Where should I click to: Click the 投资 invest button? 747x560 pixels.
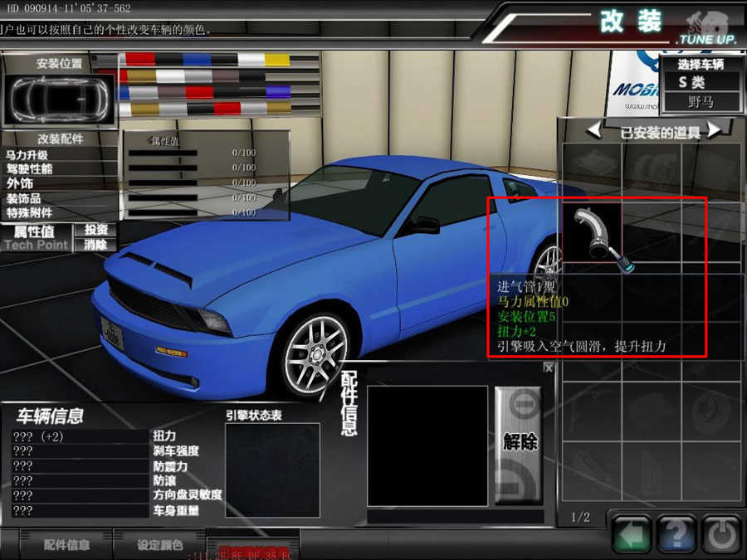96,230
